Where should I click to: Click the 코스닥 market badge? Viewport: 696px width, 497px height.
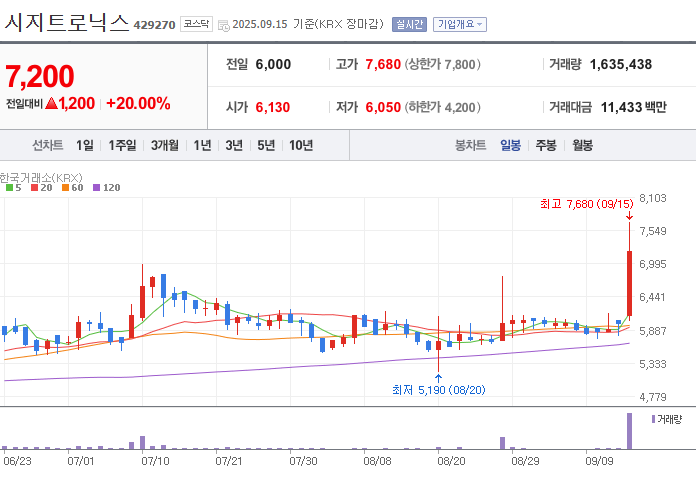[196, 24]
